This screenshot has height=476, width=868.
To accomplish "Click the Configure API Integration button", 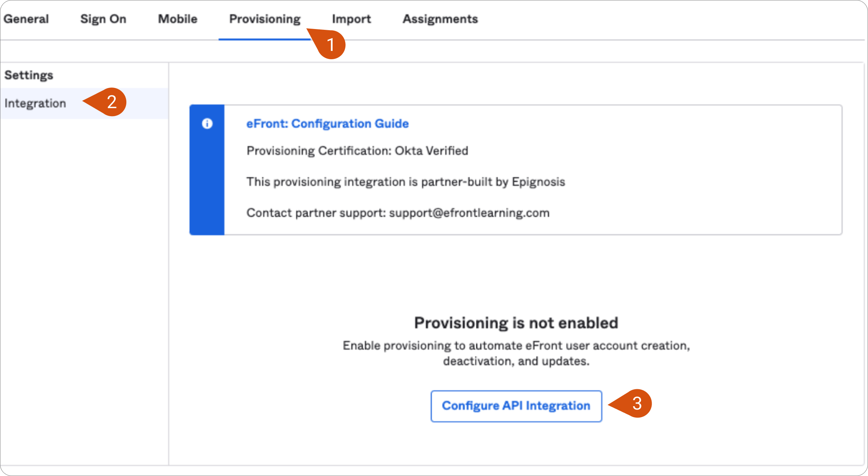I will [516, 406].
